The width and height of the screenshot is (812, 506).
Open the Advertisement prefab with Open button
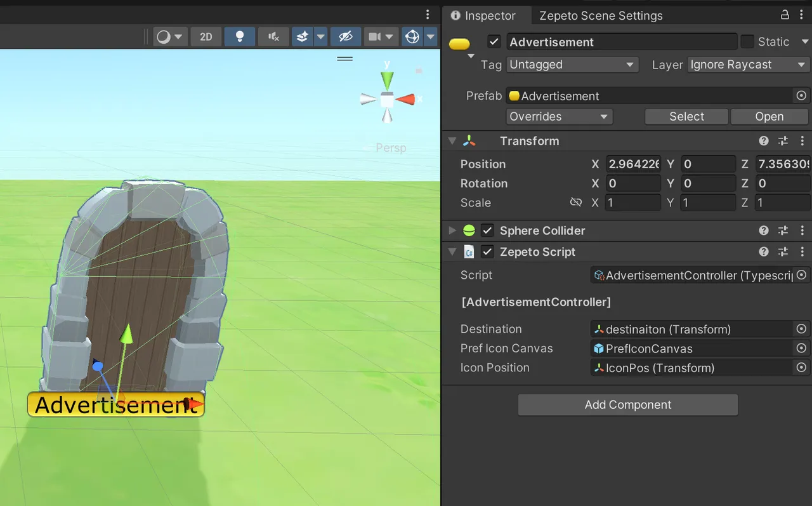point(769,116)
